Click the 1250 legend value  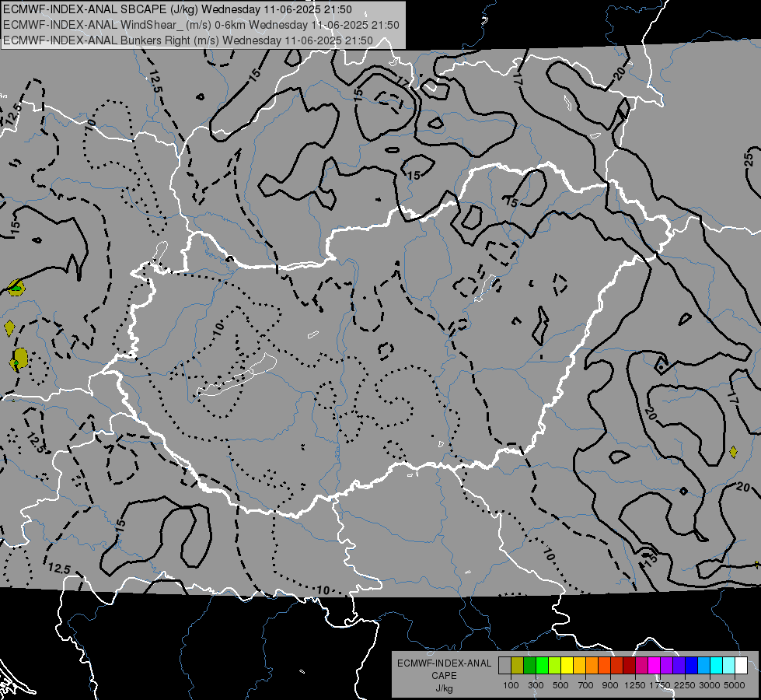pyautogui.click(x=635, y=685)
